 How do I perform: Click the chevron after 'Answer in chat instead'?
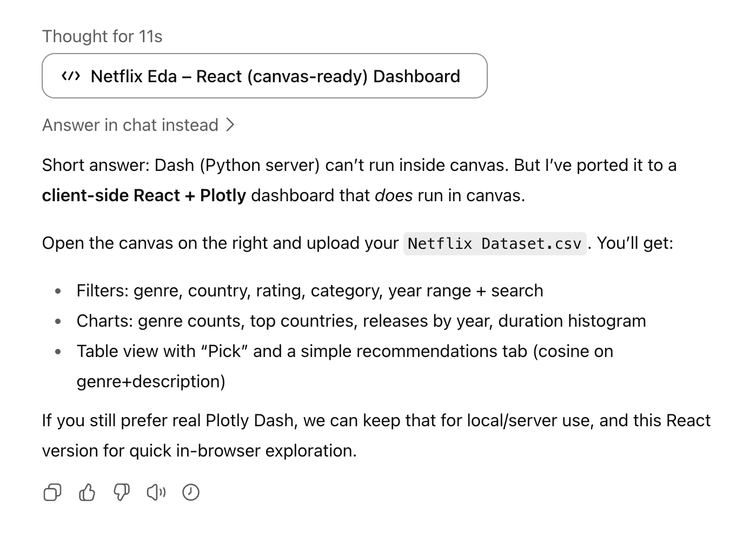tap(230, 125)
